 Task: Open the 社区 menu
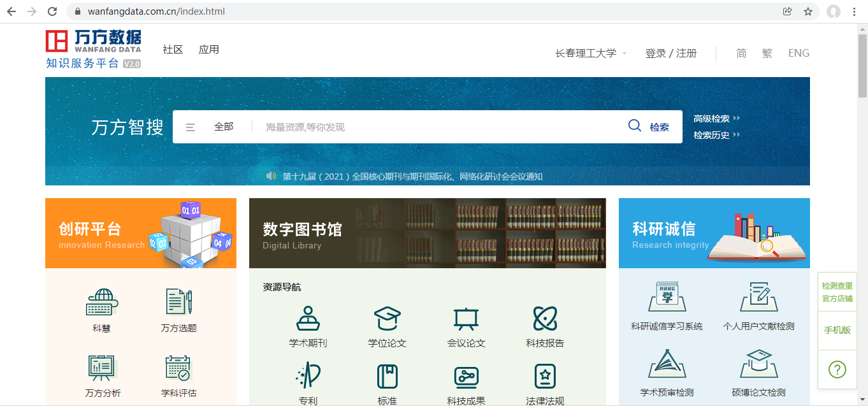173,50
